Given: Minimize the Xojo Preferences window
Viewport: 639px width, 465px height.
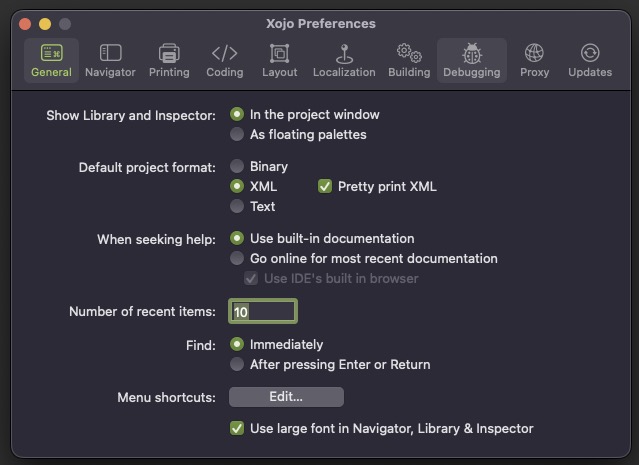Looking at the screenshot, I should (x=45, y=24).
